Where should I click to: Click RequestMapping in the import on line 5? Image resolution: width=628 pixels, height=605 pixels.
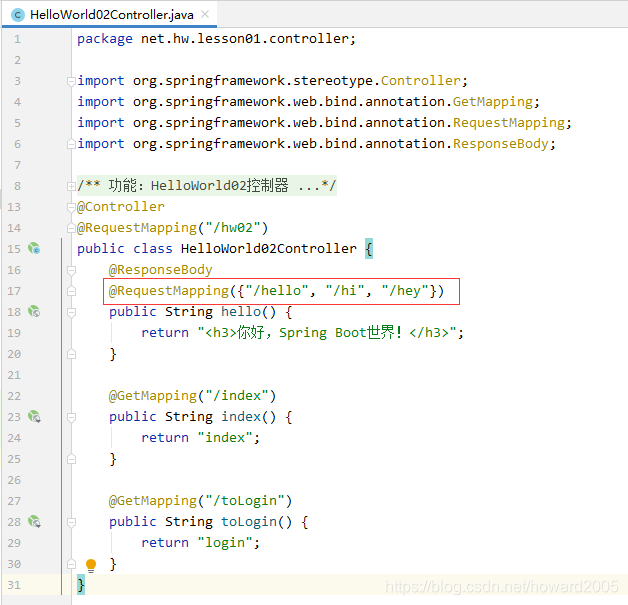coord(509,123)
